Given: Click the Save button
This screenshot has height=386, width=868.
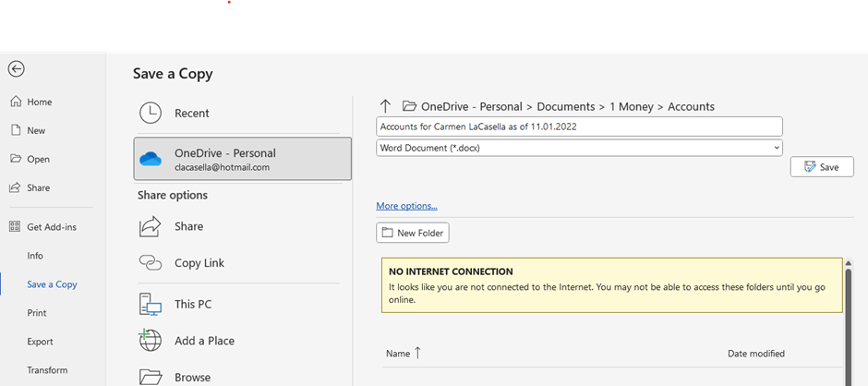Looking at the screenshot, I should (x=822, y=167).
